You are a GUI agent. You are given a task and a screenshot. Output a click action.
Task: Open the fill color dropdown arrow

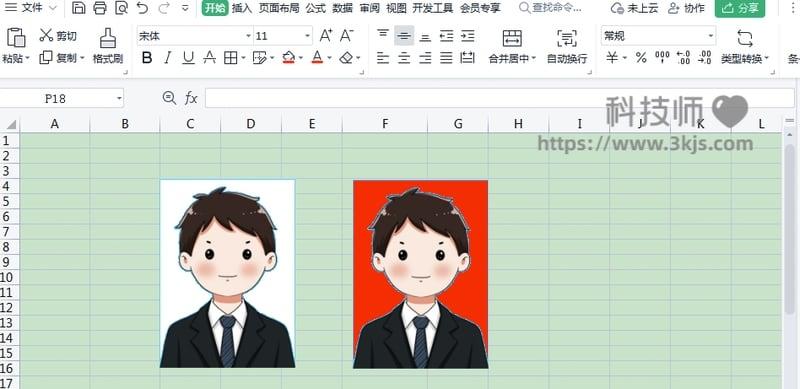(301, 58)
